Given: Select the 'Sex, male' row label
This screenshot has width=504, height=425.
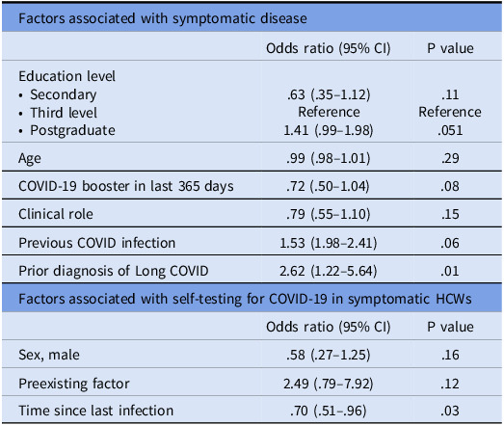Looking at the screenshot, I should pyautogui.click(x=49, y=355).
